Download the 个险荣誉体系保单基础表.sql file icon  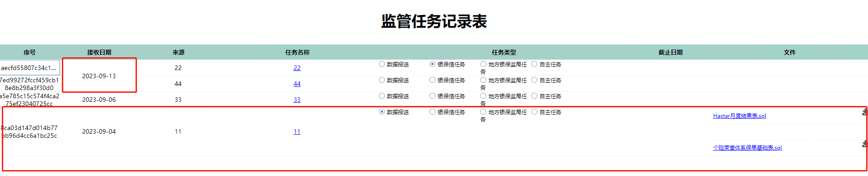pyautogui.click(x=865, y=144)
